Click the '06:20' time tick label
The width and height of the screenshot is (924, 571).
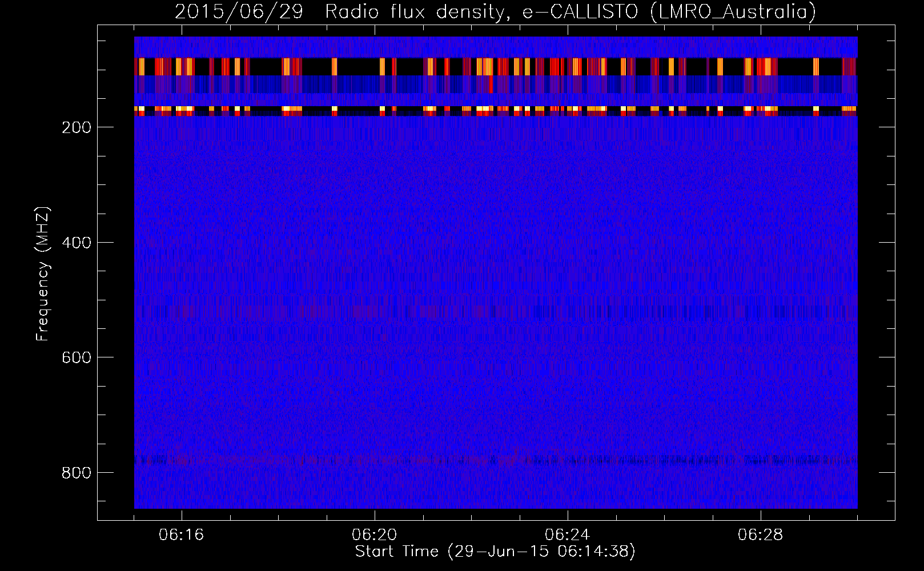(x=375, y=535)
